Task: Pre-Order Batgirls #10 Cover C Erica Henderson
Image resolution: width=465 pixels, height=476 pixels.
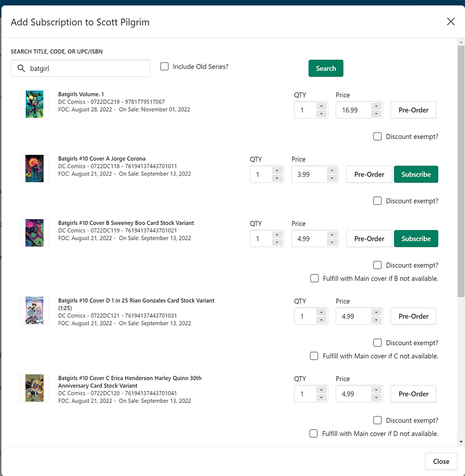Action: click(413, 394)
